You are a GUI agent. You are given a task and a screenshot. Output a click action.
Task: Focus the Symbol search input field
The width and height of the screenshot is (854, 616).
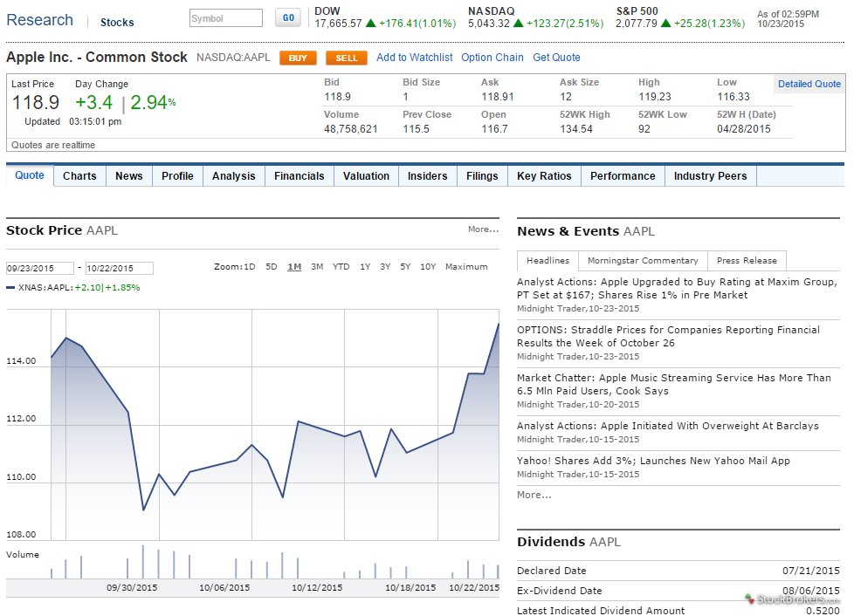(225, 18)
